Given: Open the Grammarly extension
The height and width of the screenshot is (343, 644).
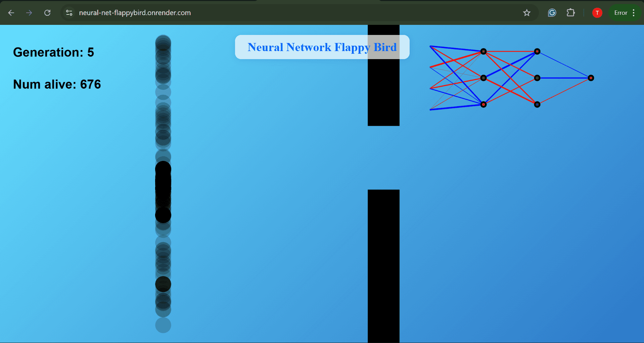Looking at the screenshot, I should tap(552, 13).
